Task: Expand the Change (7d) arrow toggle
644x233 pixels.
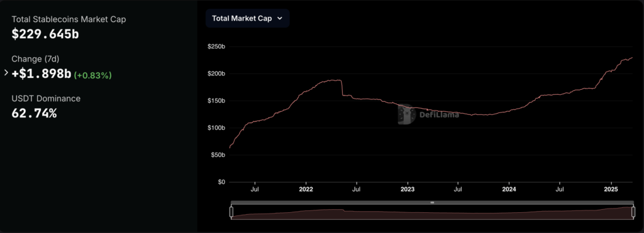Action: pyautogui.click(x=6, y=73)
